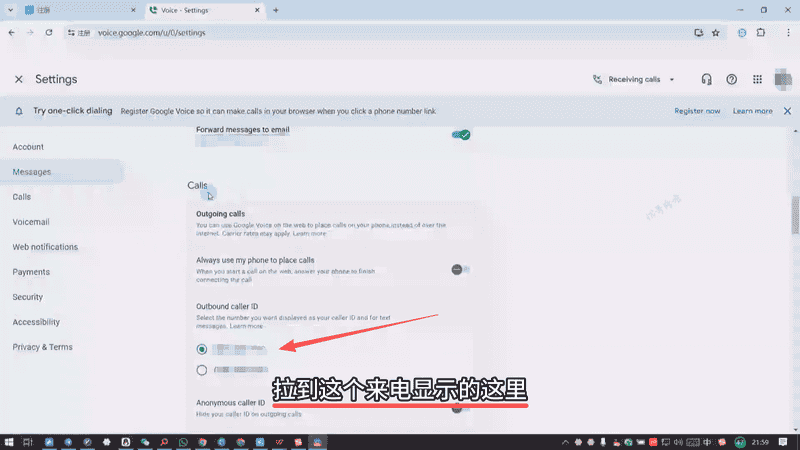Open the browser extensions puzzle icon
Screen dimensions: 800x450
pyautogui.click(x=761, y=33)
